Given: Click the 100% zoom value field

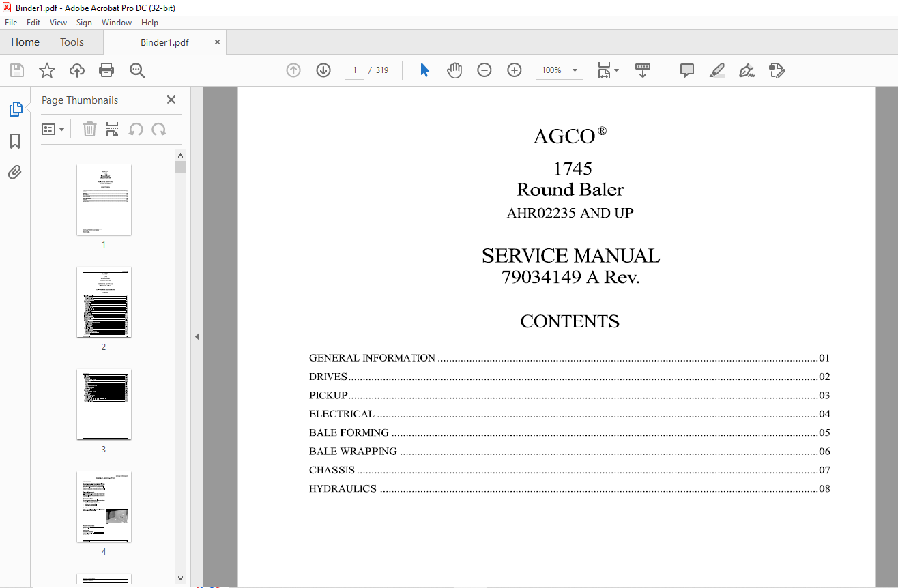Looking at the screenshot, I should (551, 70).
